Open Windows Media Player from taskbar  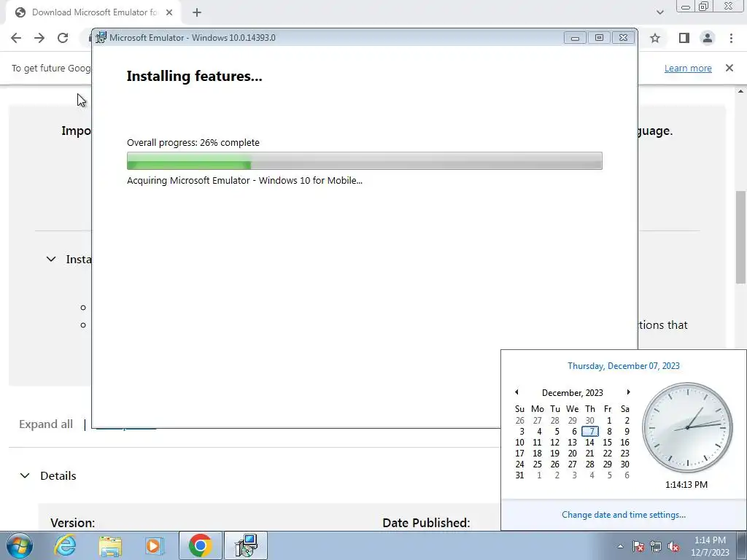coord(154,545)
